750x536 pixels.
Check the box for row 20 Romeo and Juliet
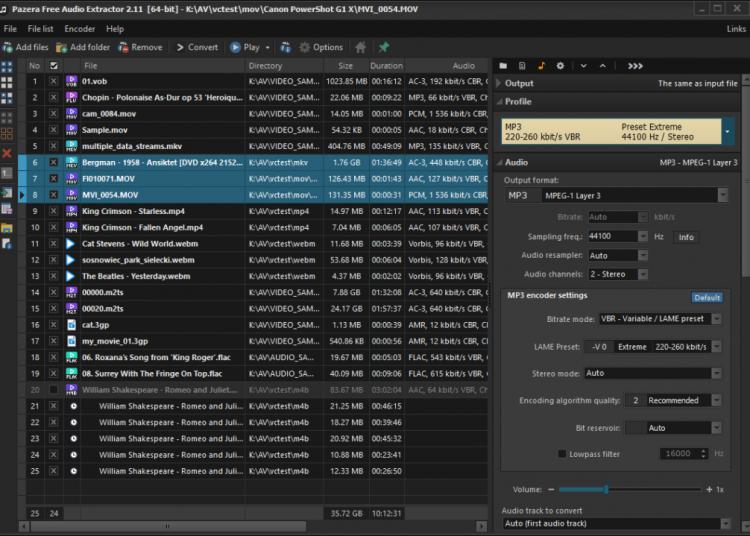pyautogui.click(x=54, y=389)
